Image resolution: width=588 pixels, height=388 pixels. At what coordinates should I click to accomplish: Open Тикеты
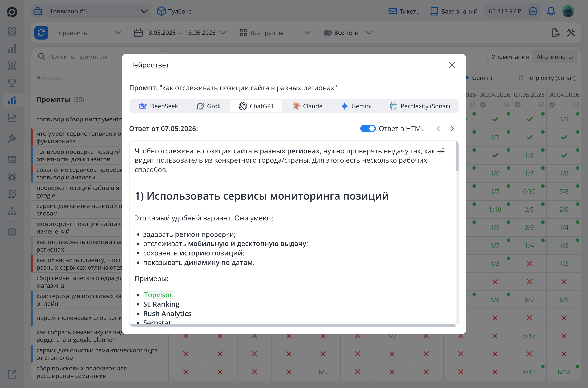coord(404,11)
